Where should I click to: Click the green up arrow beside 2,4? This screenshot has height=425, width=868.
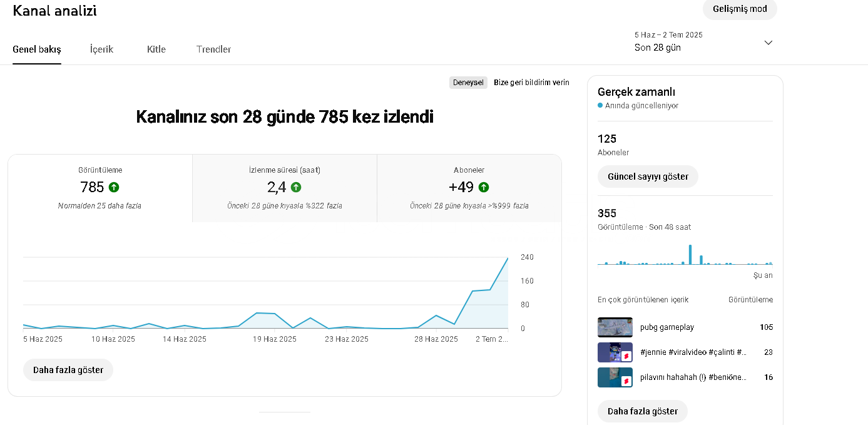point(296,187)
